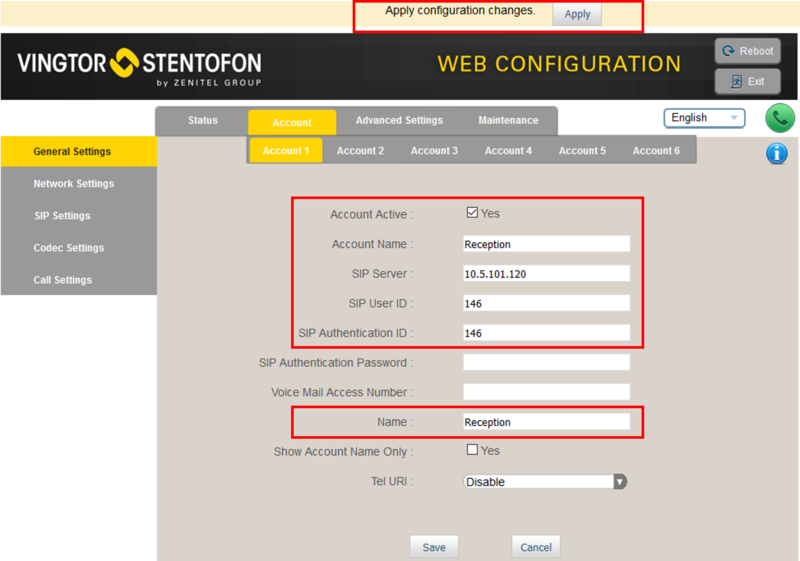The image size is (800, 561).
Task: Click the 'WEB CONFIGURATION' heading text
Action: tap(559, 64)
